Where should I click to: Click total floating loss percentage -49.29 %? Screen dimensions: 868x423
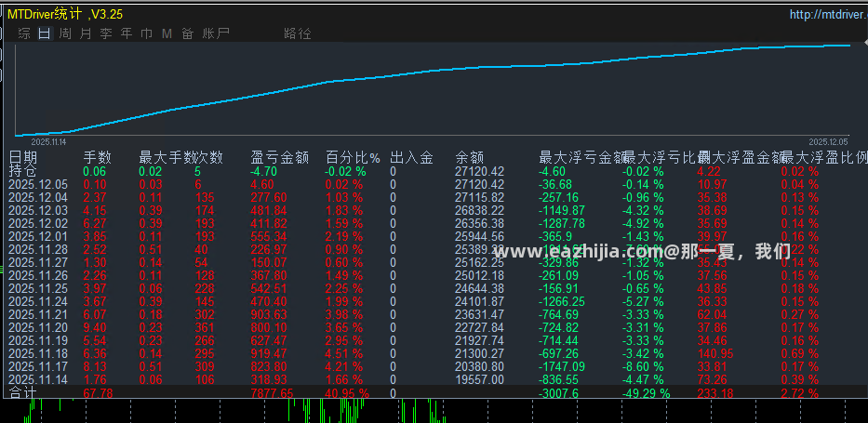[646, 393]
